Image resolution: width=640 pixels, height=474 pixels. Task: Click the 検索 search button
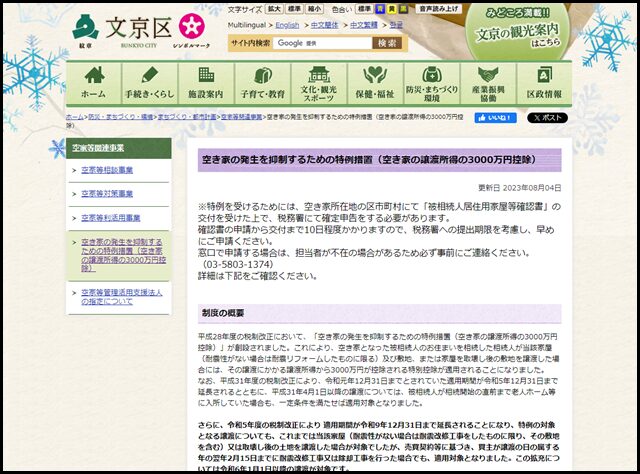point(387,43)
